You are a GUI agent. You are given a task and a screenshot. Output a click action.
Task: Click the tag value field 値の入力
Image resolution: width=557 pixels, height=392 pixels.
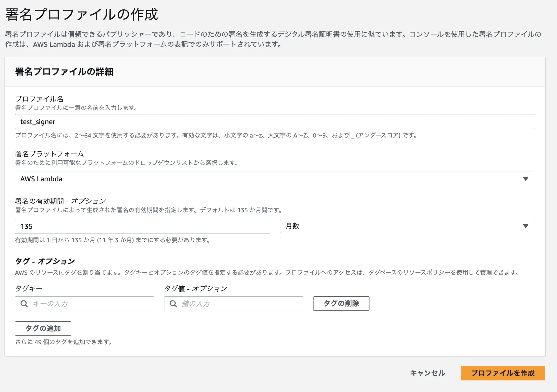pyautogui.click(x=233, y=304)
